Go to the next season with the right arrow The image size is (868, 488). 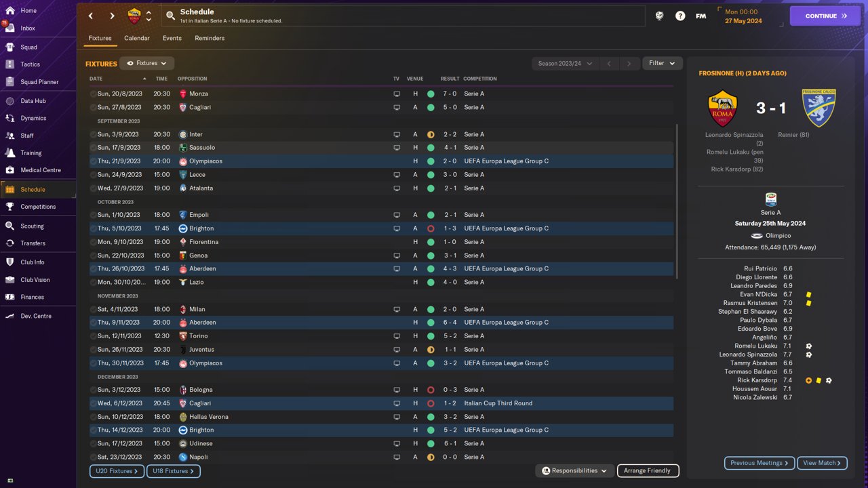629,64
